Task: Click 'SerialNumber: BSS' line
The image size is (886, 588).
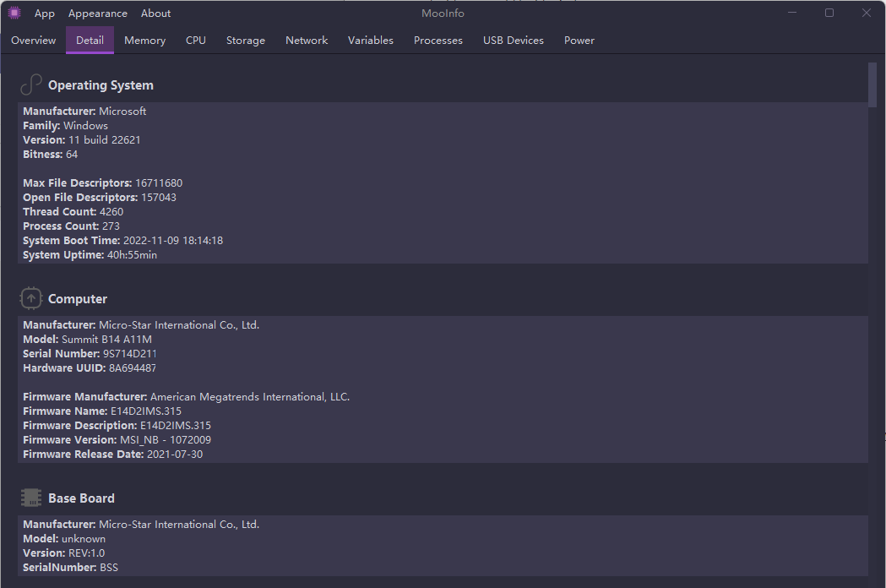Action: (71, 567)
